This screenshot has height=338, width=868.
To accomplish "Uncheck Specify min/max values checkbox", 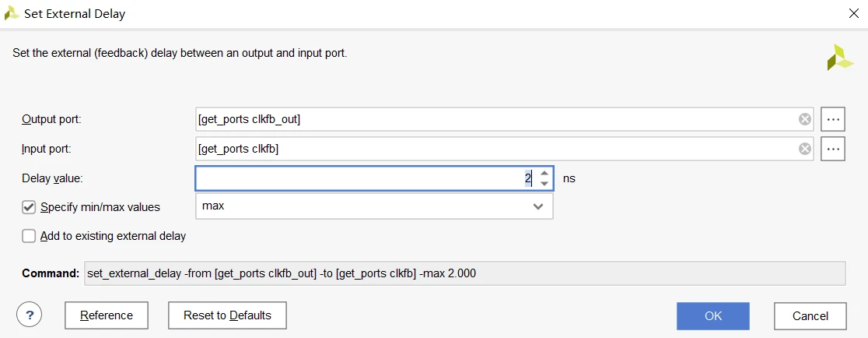I will click(x=29, y=207).
